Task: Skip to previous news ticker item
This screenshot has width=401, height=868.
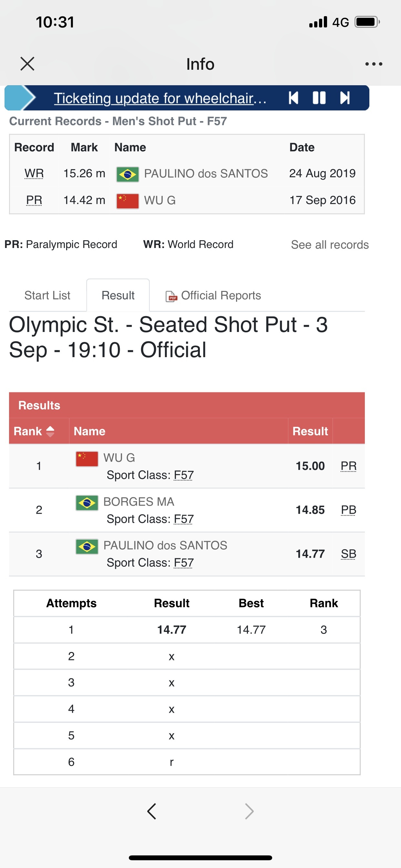Action: click(293, 98)
